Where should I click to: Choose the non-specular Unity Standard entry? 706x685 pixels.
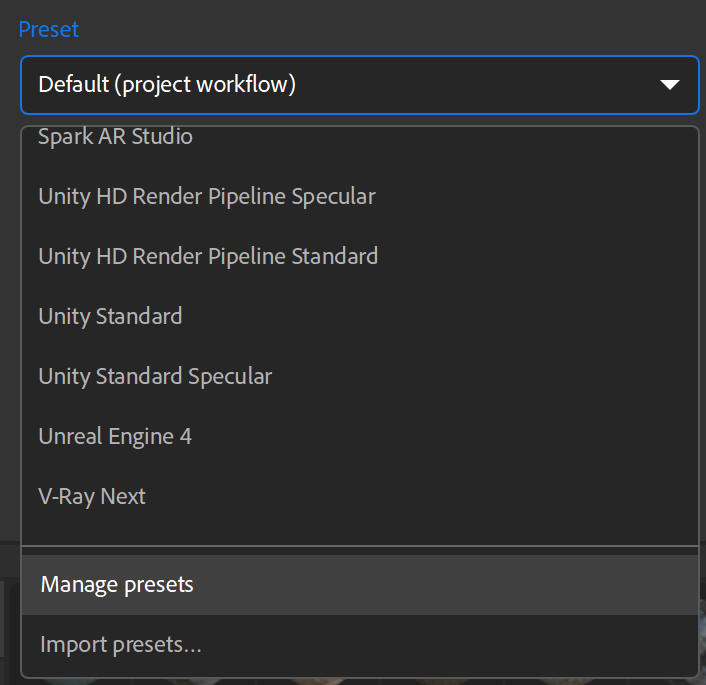pos(110,316)
